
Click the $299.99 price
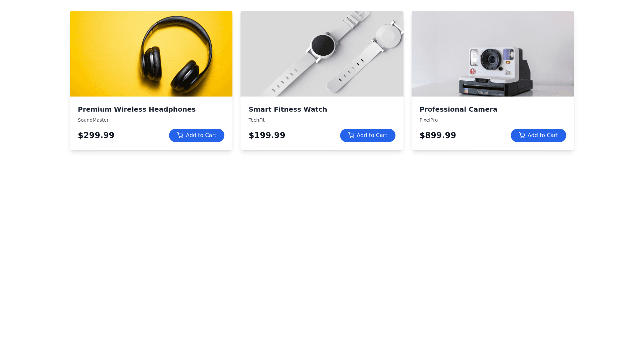click(x=96, y=135)
